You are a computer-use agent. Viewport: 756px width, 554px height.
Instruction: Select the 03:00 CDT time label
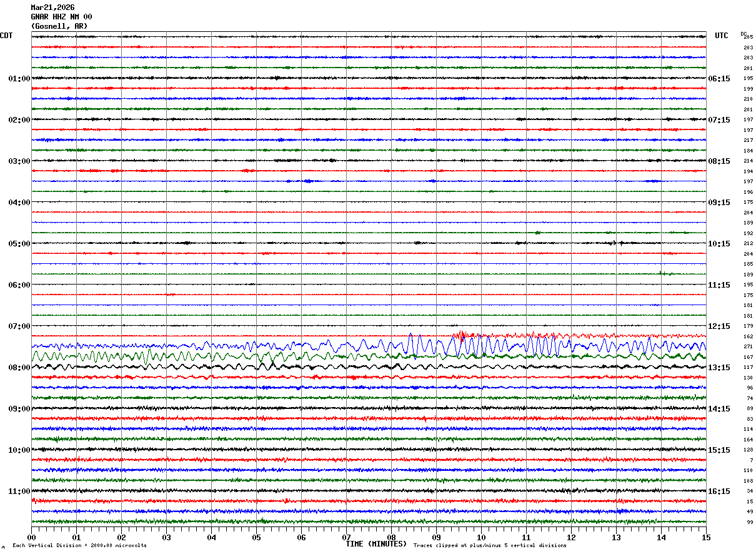pos(19,161)
